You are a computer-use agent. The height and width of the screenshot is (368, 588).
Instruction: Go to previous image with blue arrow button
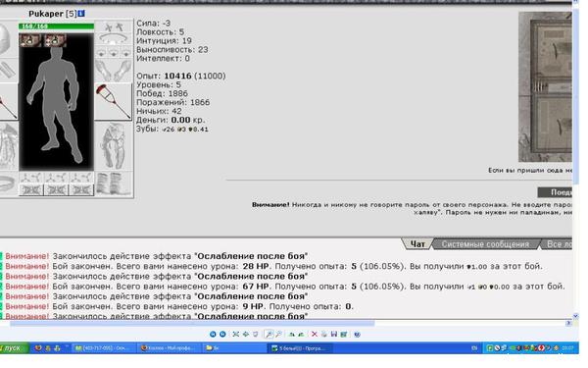coord(213,334)
